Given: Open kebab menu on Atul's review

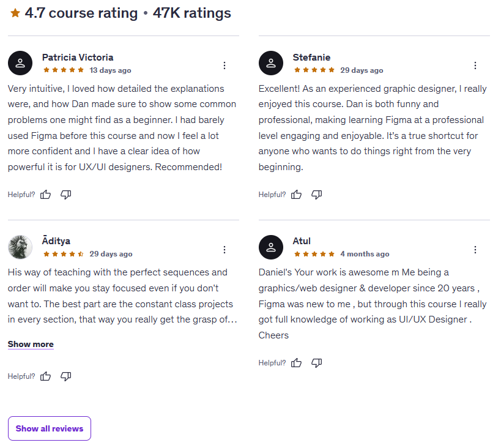Looking at the screenshot, I should coord(475,250).
